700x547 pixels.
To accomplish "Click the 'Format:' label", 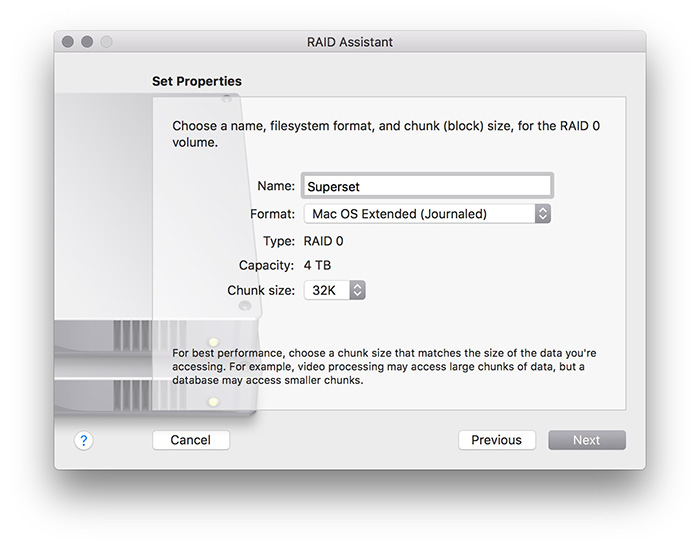I will click(272, 214).
